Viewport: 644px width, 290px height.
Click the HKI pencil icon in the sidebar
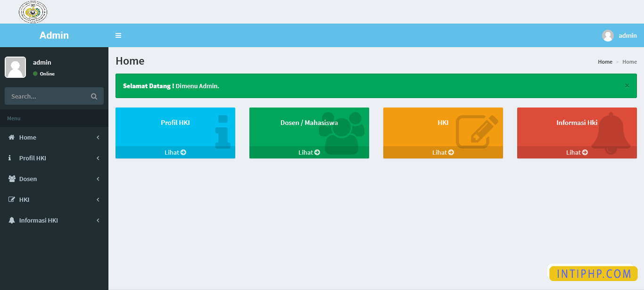(x=11, y=199)
